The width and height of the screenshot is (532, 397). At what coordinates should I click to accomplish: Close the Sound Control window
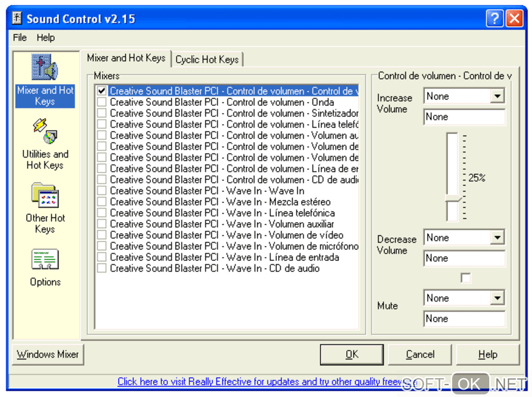click(x=514, y=18)
